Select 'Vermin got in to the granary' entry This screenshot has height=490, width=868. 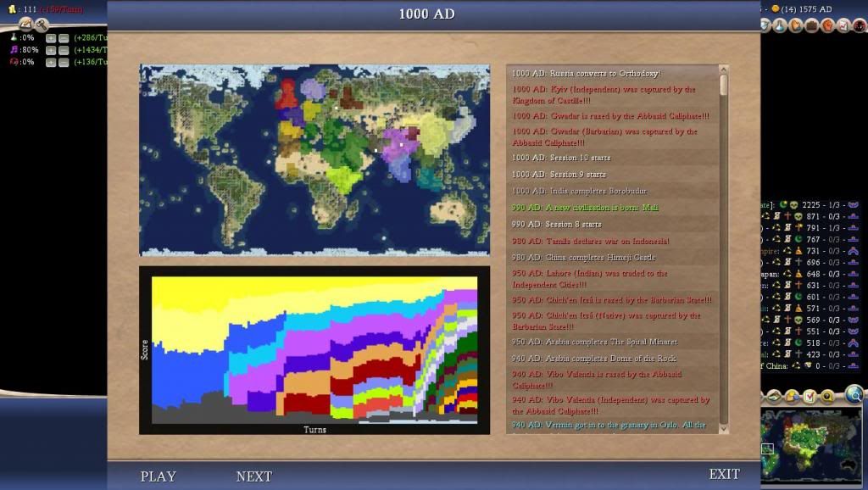click(613, 425)
